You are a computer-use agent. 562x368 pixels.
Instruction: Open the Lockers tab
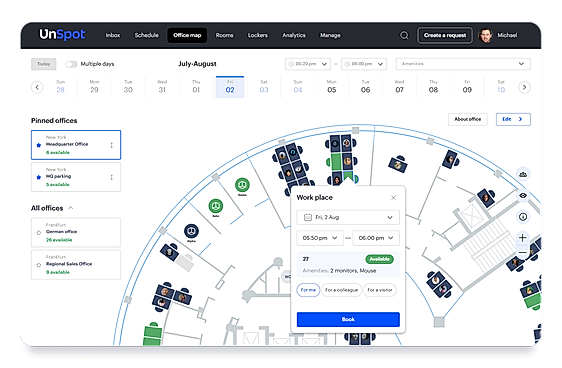[x=258, y=35]
